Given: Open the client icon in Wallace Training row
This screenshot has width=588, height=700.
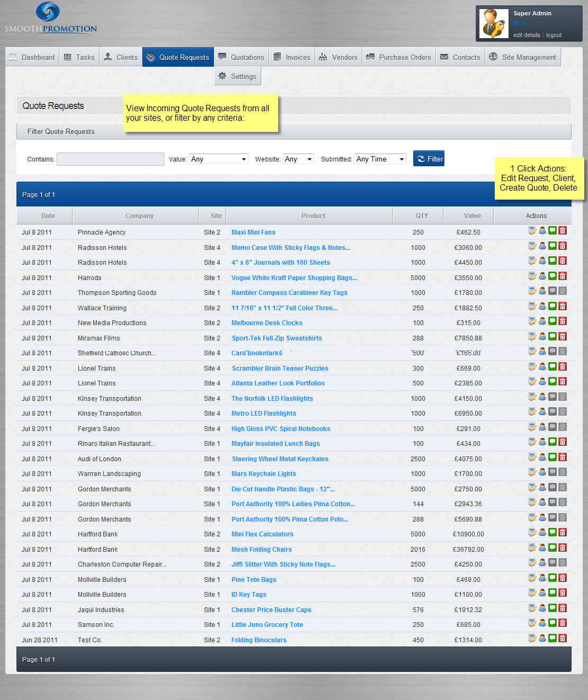Looking at the screenshot, I should pyautogui.click(x=542, y=306).
